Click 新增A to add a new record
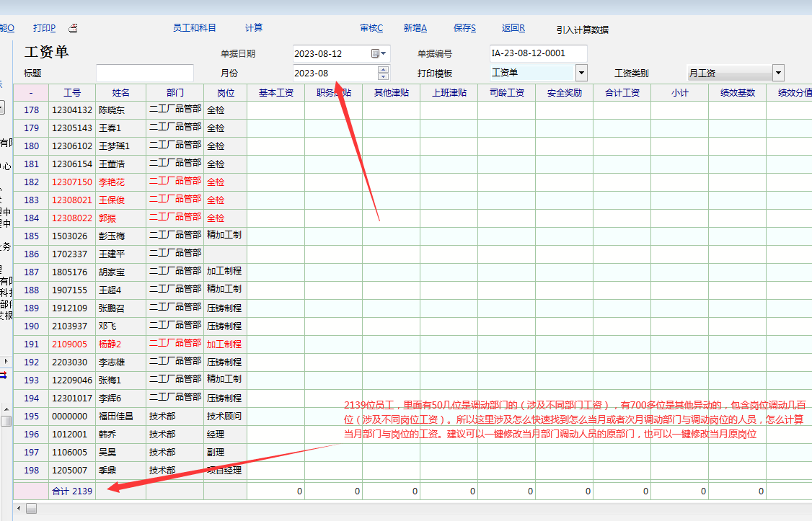Viewport: 812px width, 521px height. [x=415, y=28]
